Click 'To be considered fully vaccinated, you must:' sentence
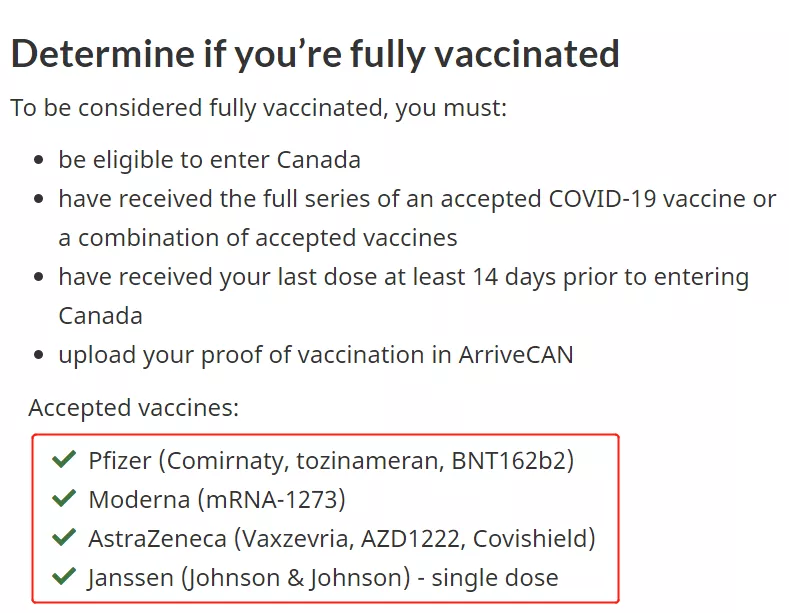The width and height of the screenshot is (789, 613). click(x=259, y=108)
